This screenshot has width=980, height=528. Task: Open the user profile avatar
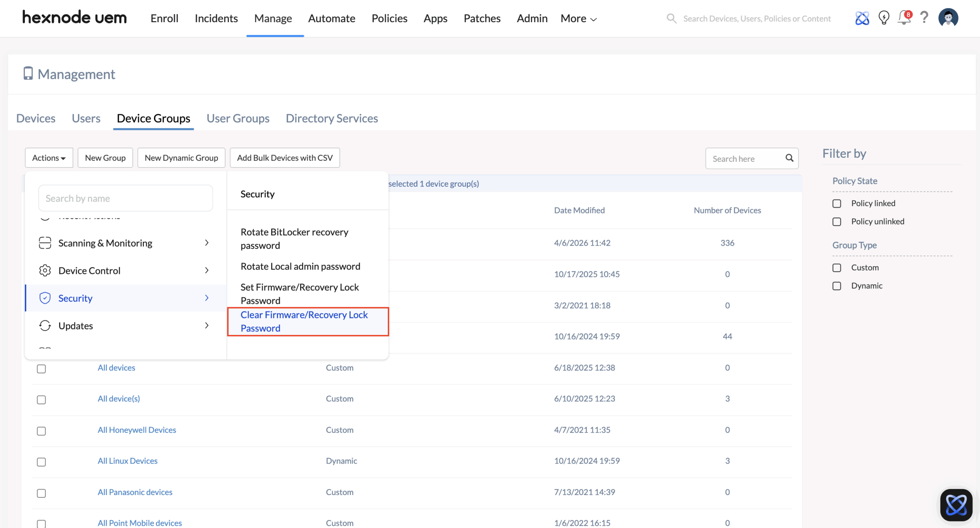948,17
